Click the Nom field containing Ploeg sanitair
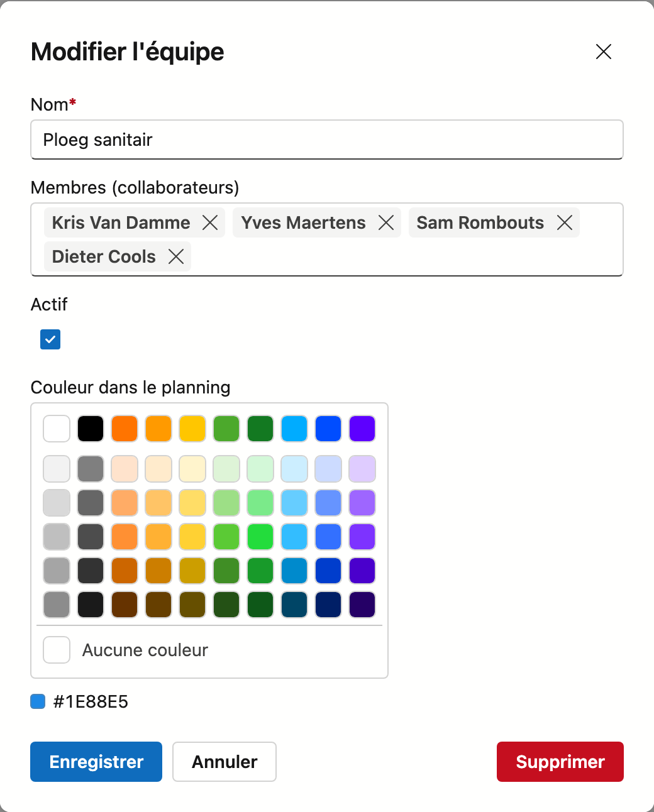Image resolution: width=654 pixels, height=812 pixels. [x=327, y=140]
